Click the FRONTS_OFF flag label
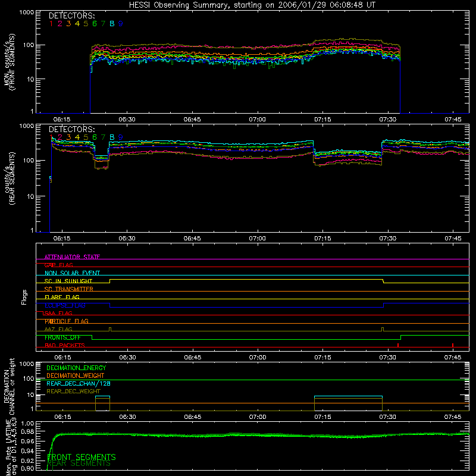This screenshot has height=476, width=476. pos(62,337)
